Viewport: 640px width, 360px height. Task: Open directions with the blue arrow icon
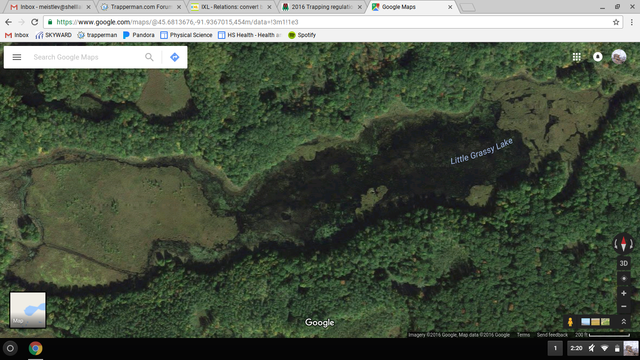(x=175, y=57)
